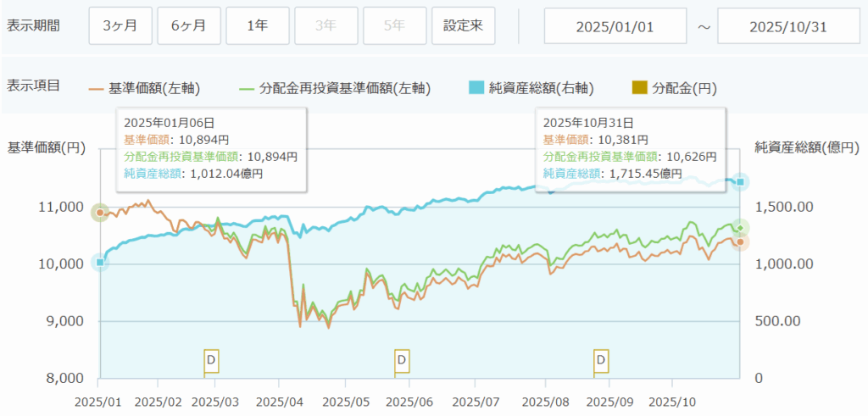
Task: Click the gold 分配金(円) legend swatch
Action: pos(640,87)
